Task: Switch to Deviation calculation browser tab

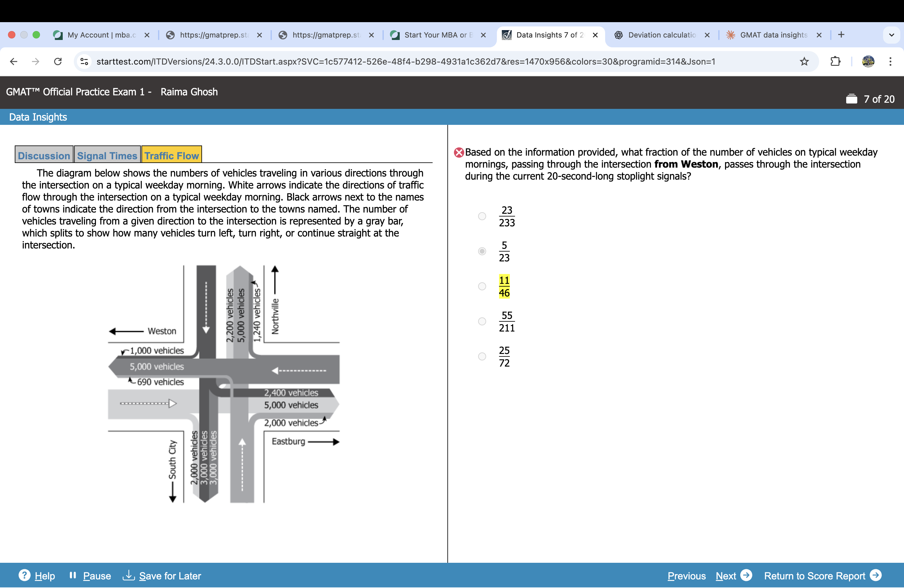Action: point(661,35)
